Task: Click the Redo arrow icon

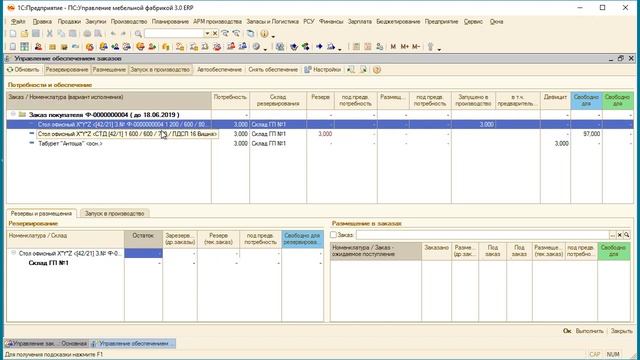Action: point(123,34)
